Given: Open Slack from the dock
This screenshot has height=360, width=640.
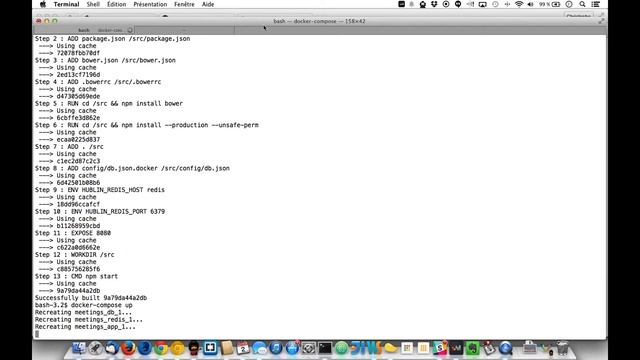Looking at the screenshot, I should pos(440,348).
